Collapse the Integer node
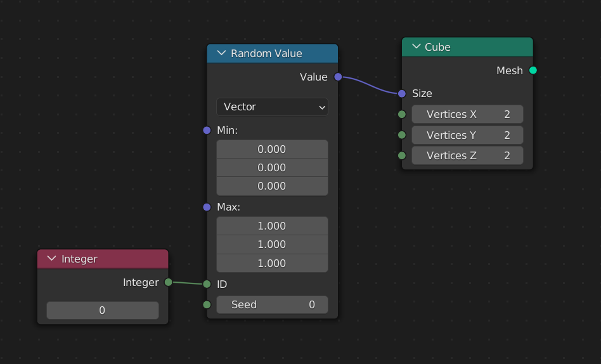Image resolution: width=601 pixels, height=364 pixels. pyautogui.click(x=52, y=259)
